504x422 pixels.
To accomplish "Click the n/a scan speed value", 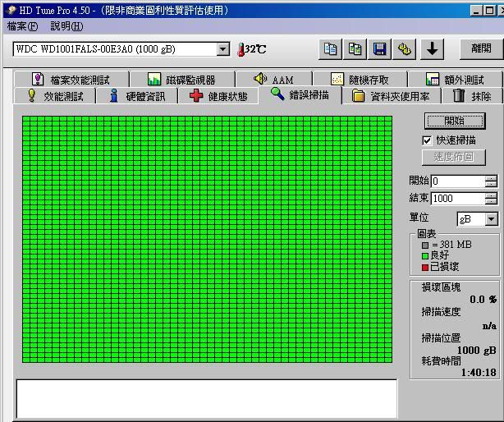I will pyautogui.click(x=489, y=326).
